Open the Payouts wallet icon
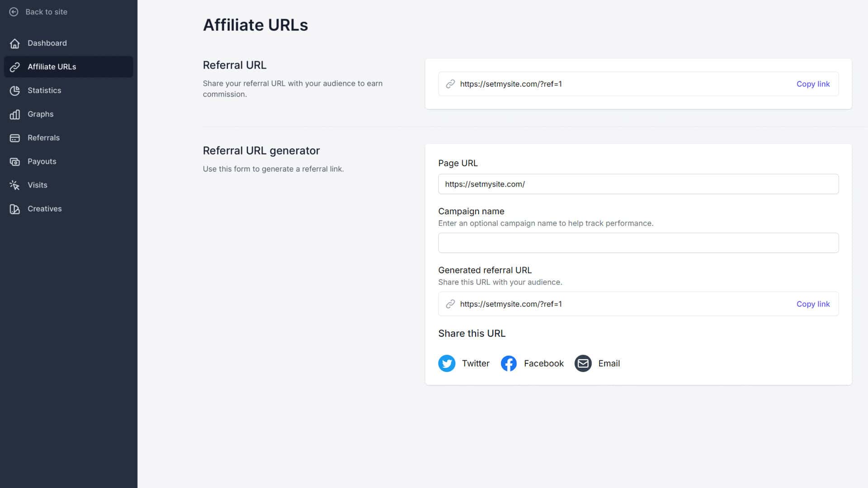The image size is (868, 488). (x=15, y=161)
